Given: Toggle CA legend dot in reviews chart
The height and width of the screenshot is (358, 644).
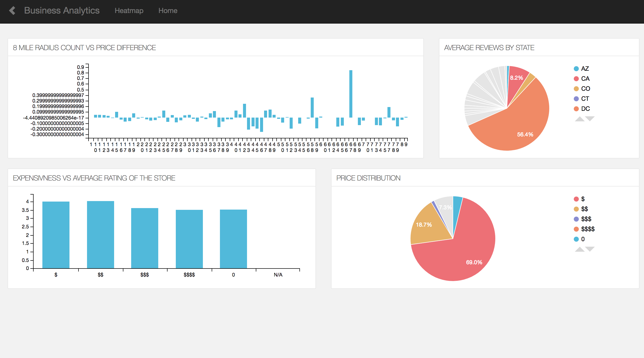Looking at the screenshot, I should pos(576,79).
